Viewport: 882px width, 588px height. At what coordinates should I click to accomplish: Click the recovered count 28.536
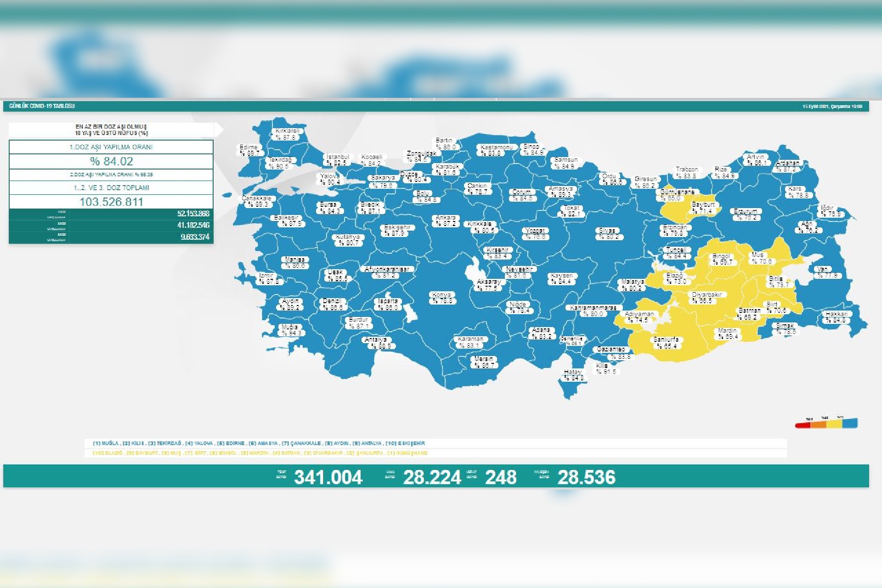point(586,477)
